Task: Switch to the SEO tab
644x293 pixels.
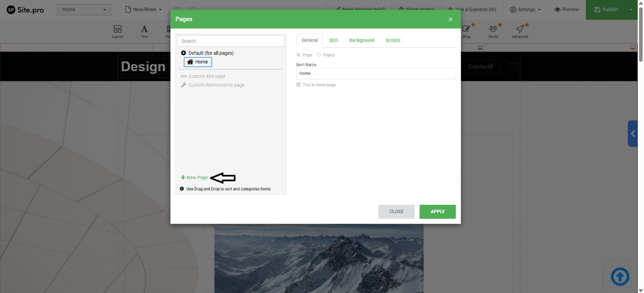Action: (333, 41)
